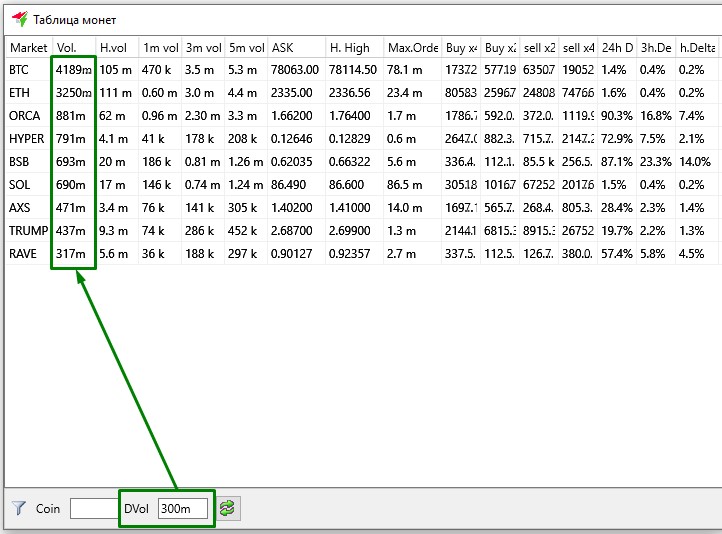Focus the DVol field showing 300m
The image size is (722, 534).
click(x=183, y=509)
